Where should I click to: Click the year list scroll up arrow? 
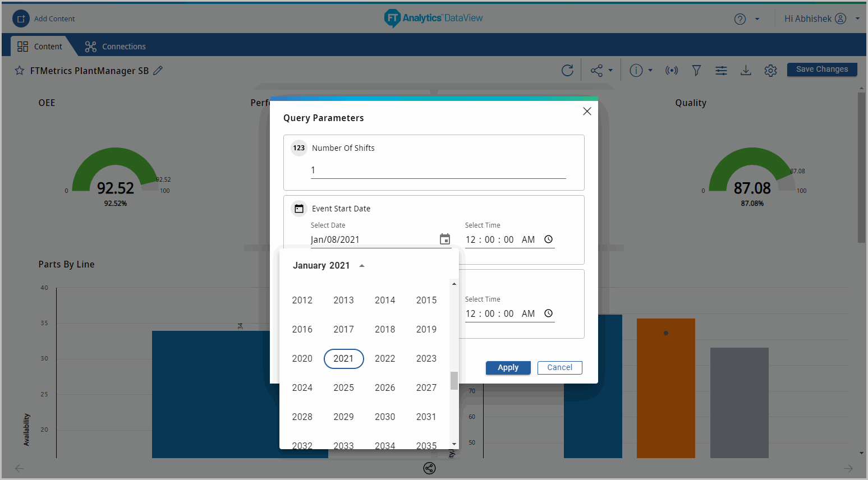tap(454, 284)
